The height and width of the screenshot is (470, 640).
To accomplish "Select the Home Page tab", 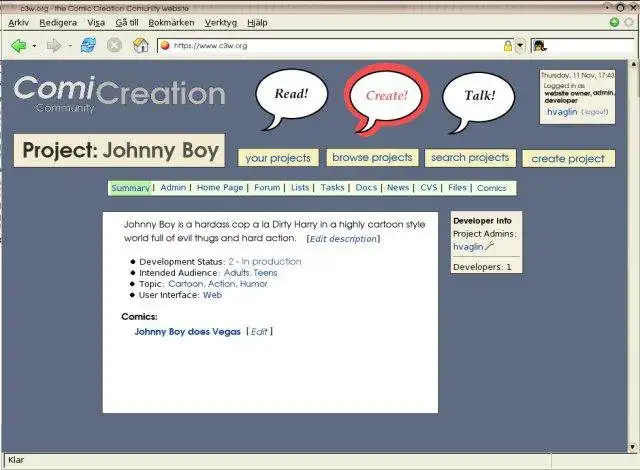I will click(x=220, y=187).
